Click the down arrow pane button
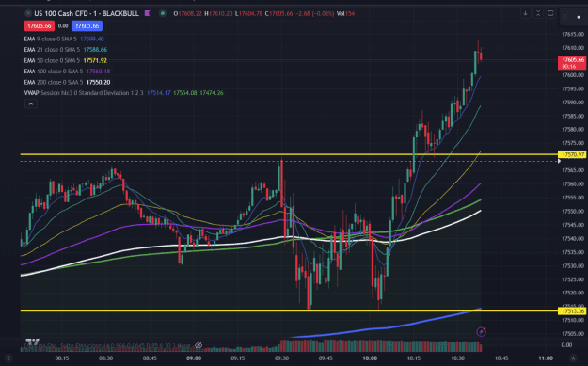588x366 pixels. coord(525,13)
